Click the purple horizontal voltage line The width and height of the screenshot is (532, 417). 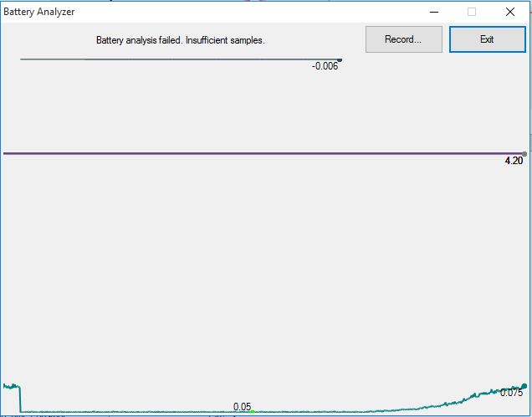tap(251, 153)
